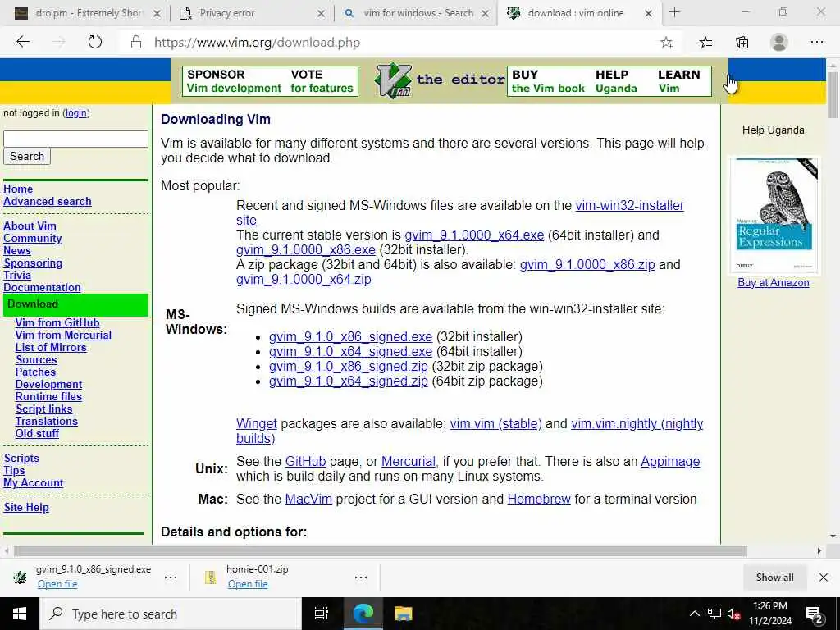Click the muted volume tray icon
Viewport: 840px width, 630px height.
[x=733, y=614]
